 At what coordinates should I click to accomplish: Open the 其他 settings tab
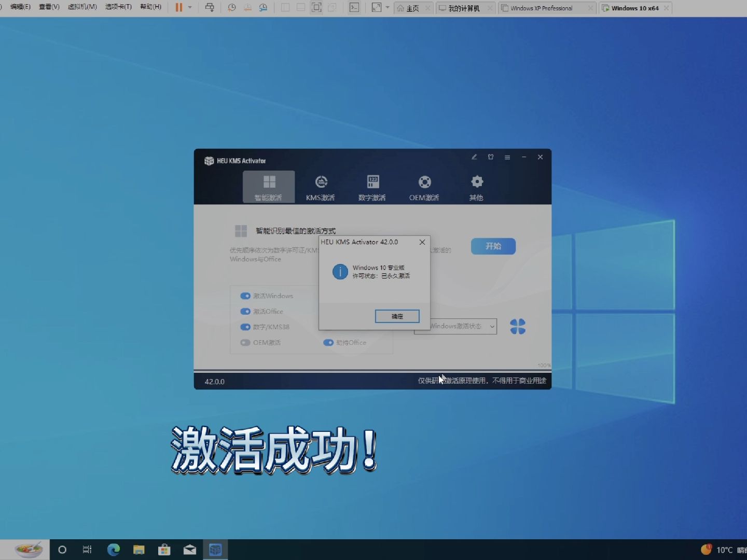coord(476,187)
